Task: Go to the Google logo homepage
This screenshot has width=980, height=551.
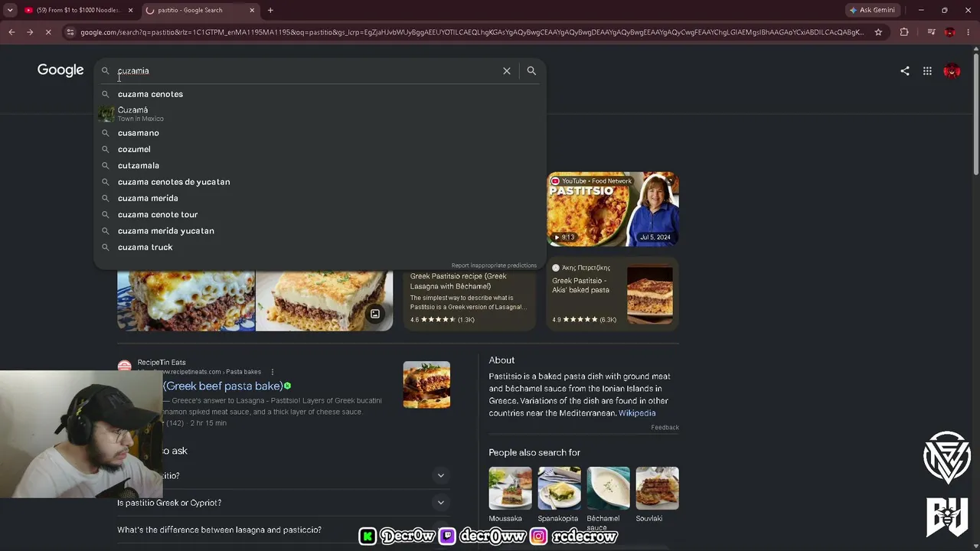Action: 60,70
